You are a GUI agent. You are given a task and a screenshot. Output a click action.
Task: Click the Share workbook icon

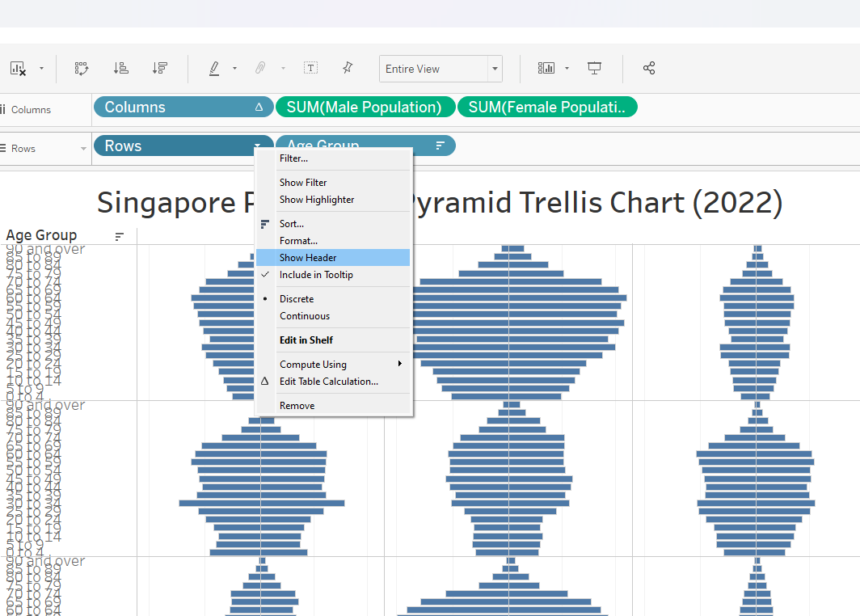(649, 69)
